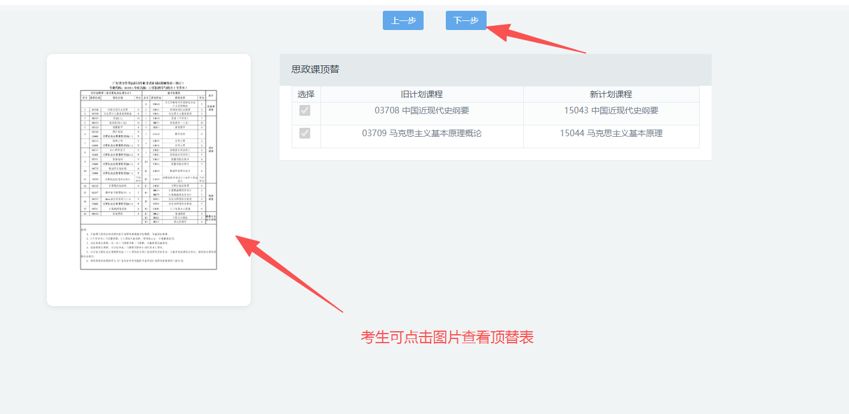Click the red hint text 考生可点击图片查看顶替表
Screen dimensions: 849x414
tap(447, 338)
